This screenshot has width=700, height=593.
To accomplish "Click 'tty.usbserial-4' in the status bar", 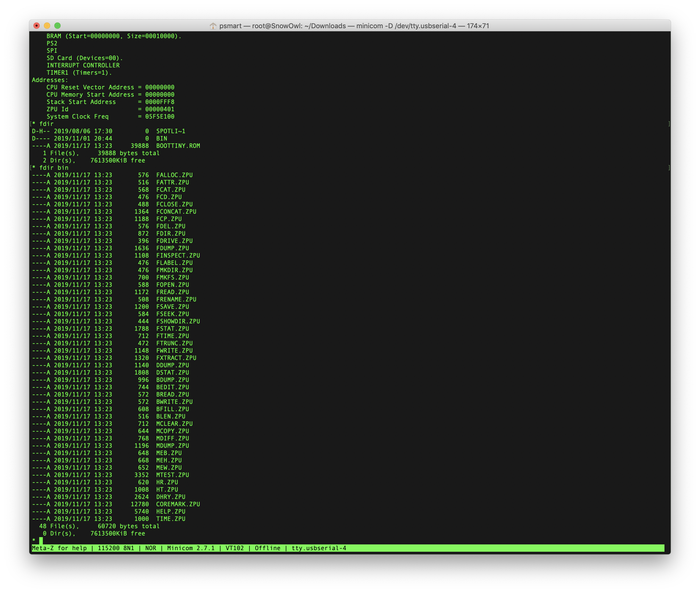I will click(x=319, y=548).
